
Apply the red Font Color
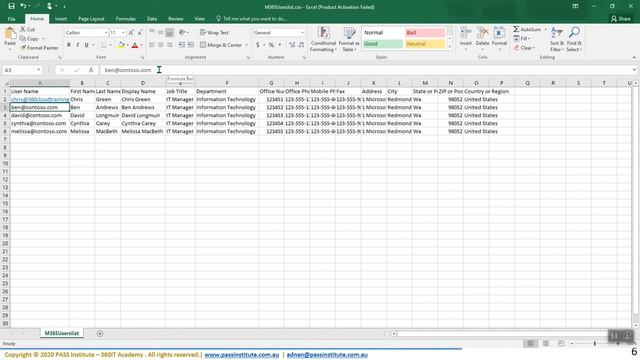click(135, 45)
